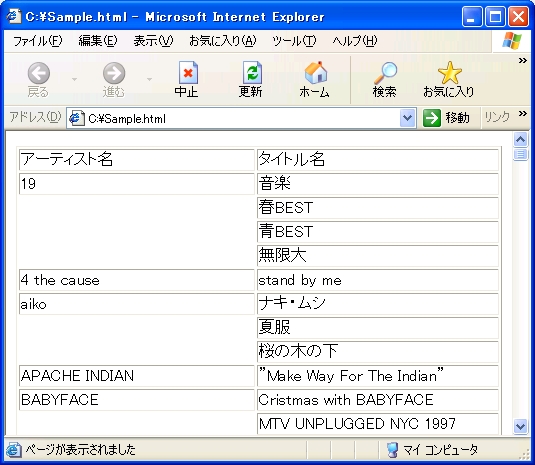Image resolution: width=535 pixels, height=465 pixels.
Task: Click the page icon in address bar
Action: coord(76,118)
